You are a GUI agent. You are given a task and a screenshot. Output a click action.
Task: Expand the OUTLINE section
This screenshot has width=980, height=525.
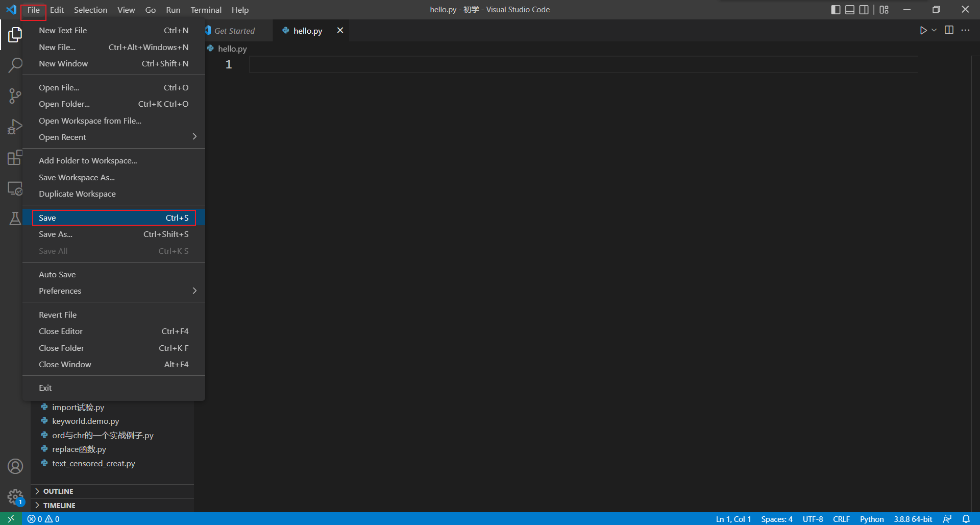(x=112, y=491)
